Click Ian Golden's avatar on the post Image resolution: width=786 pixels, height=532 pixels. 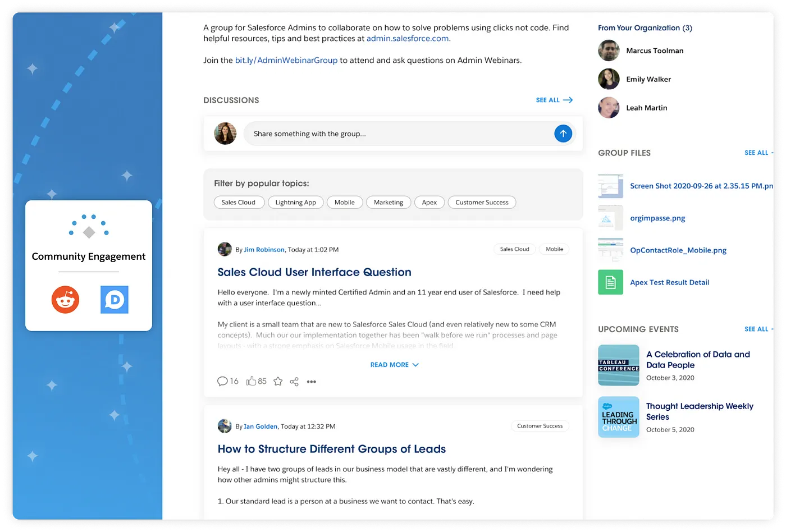pos(225,426)
